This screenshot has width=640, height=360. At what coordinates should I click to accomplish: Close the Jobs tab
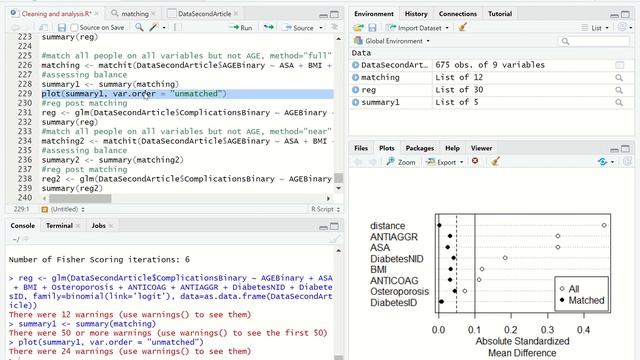click(x=111, y=226)
